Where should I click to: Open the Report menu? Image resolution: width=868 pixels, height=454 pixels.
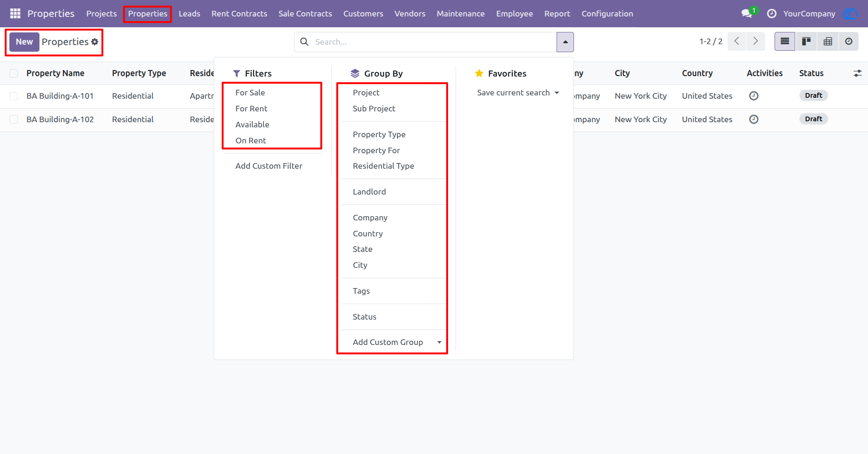557,14
